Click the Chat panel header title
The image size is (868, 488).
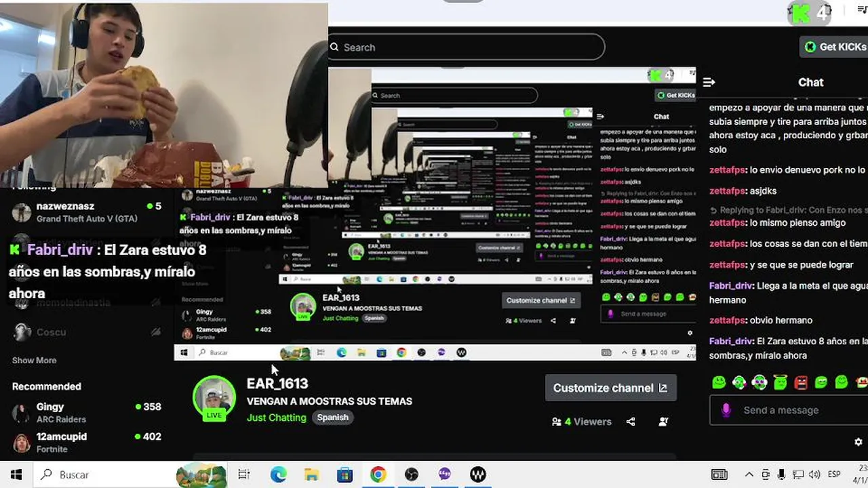point(810,82)
